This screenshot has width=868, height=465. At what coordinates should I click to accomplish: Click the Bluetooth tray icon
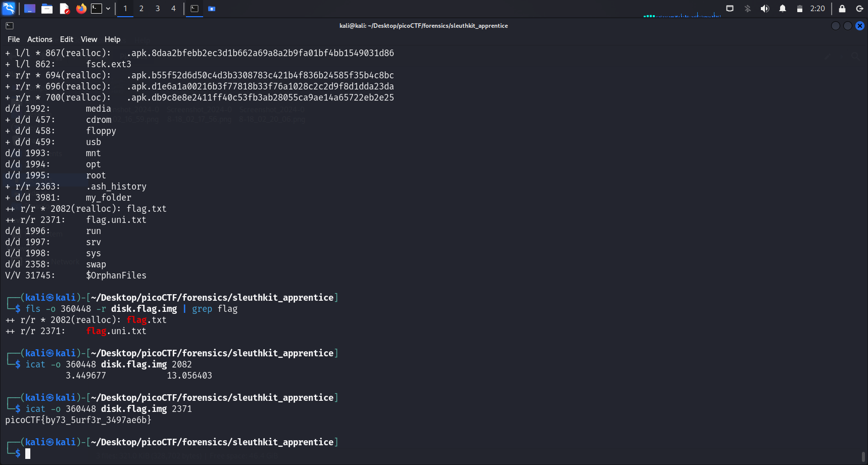coord(748,9)
